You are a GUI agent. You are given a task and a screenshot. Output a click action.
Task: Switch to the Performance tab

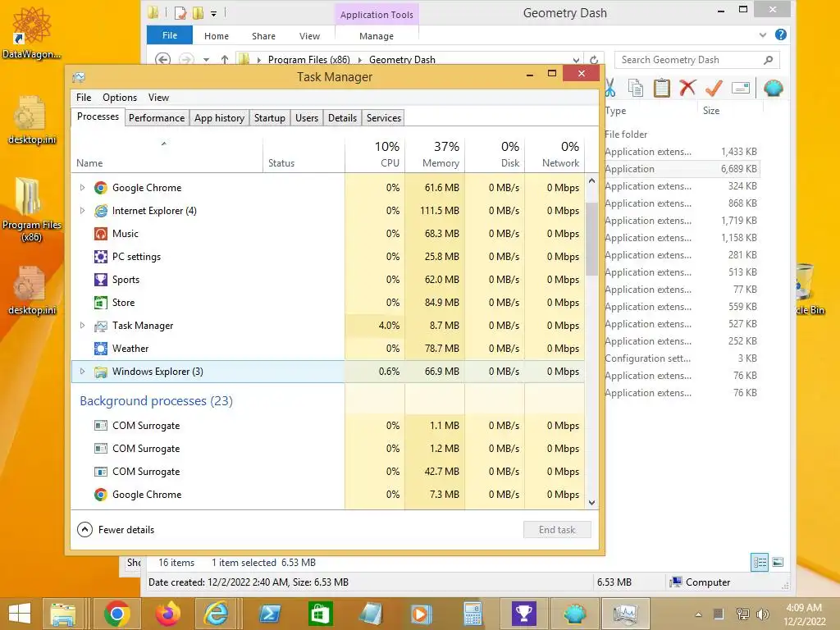[157, 118]
